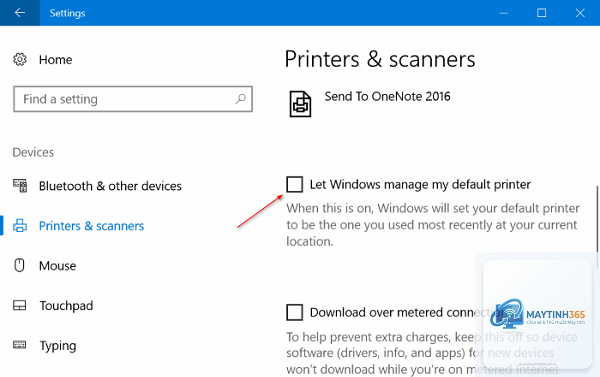The width and height of the screenshot is (600, 377).
Task: Click the Send To OneNote 2016 printer icon
Action: pyautogui.click(x=300, y=104)
